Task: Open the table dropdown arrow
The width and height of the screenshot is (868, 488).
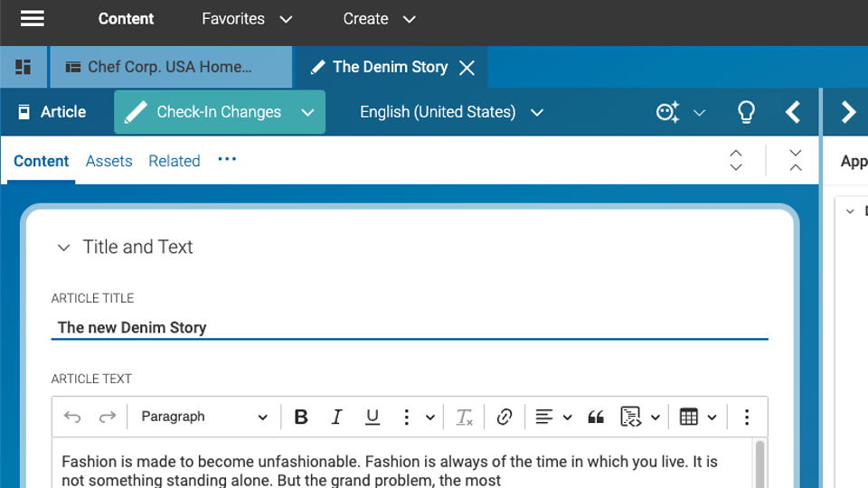Action: [712, 418]
